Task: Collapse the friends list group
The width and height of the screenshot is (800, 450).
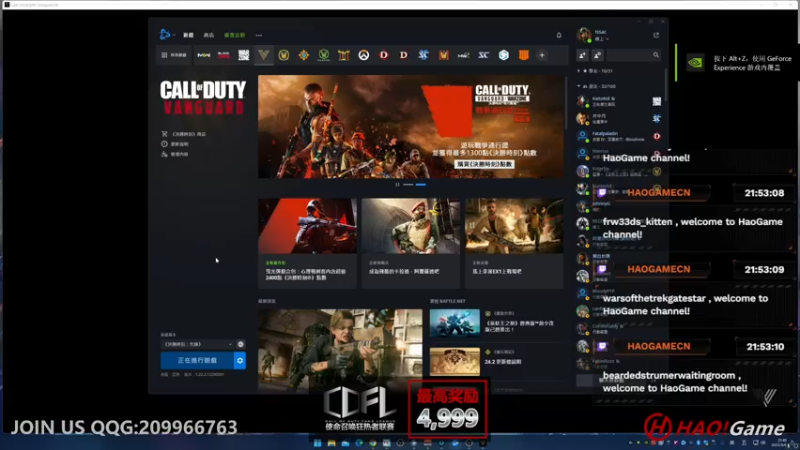Action: [x=596, y=86]
